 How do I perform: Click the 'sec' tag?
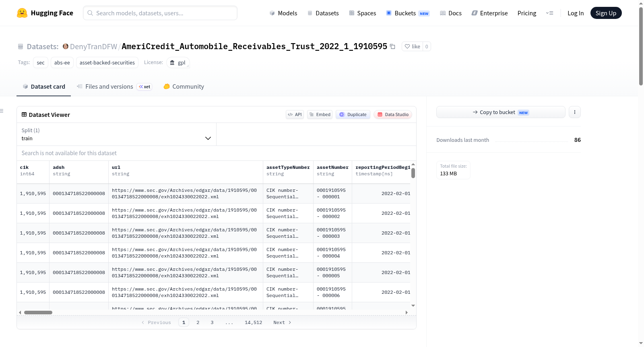click(41, 62)
